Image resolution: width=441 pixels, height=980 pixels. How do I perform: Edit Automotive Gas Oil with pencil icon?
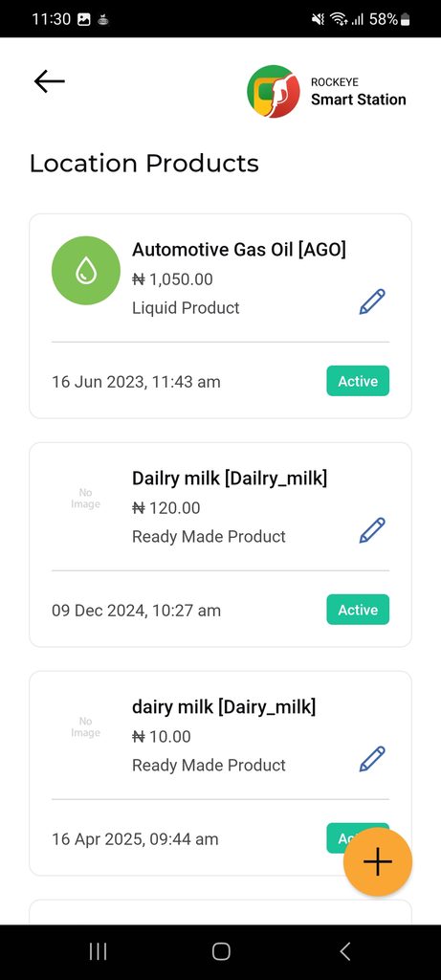(x=372, y=301)
